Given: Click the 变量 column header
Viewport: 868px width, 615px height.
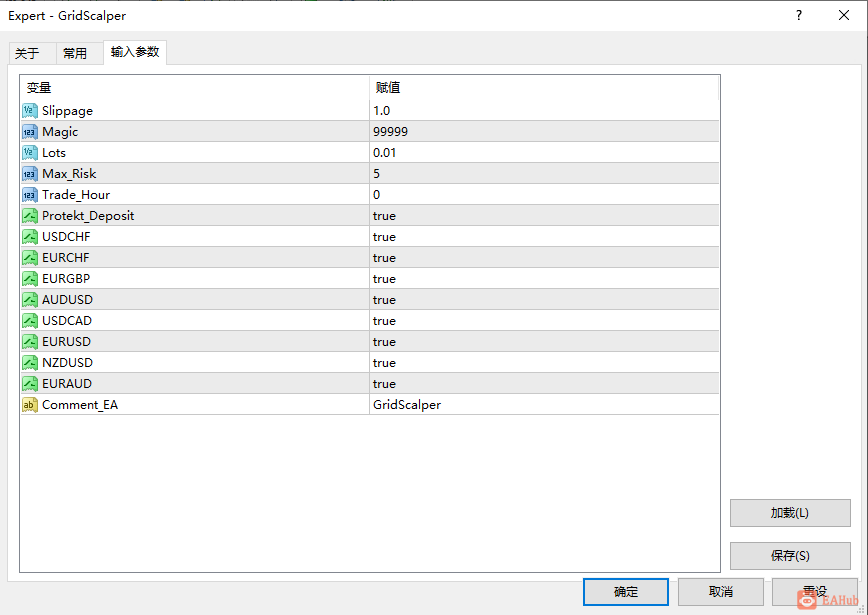Looking at the screenshot, I should click(195, 87).
